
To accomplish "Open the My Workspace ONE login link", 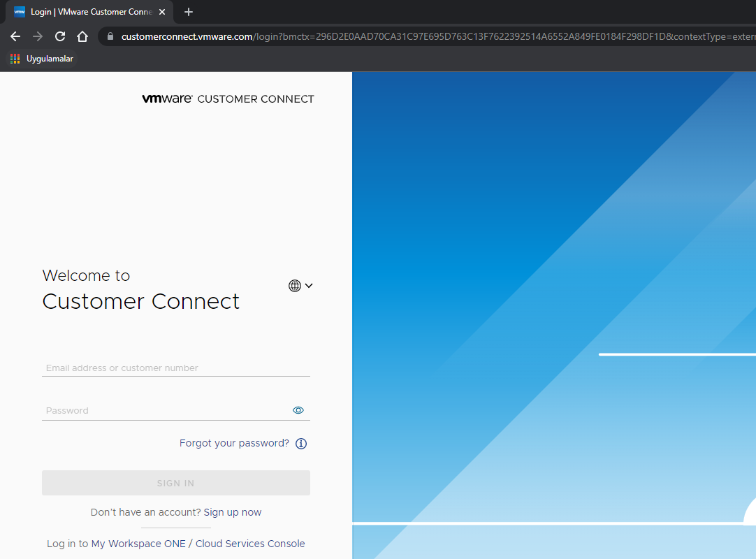I will [138, 544].
